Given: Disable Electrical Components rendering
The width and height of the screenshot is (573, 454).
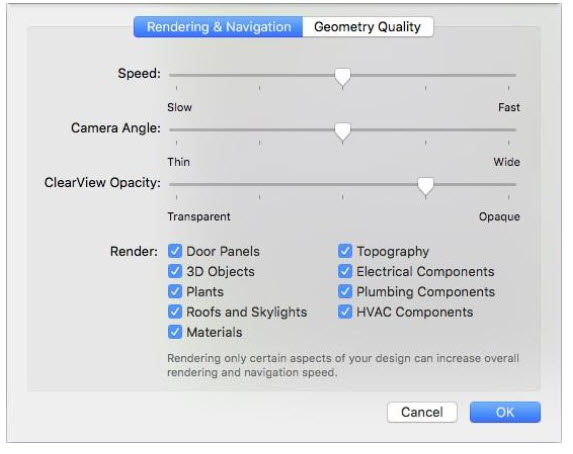Looking at the screenshot, I should coord(345,271).
